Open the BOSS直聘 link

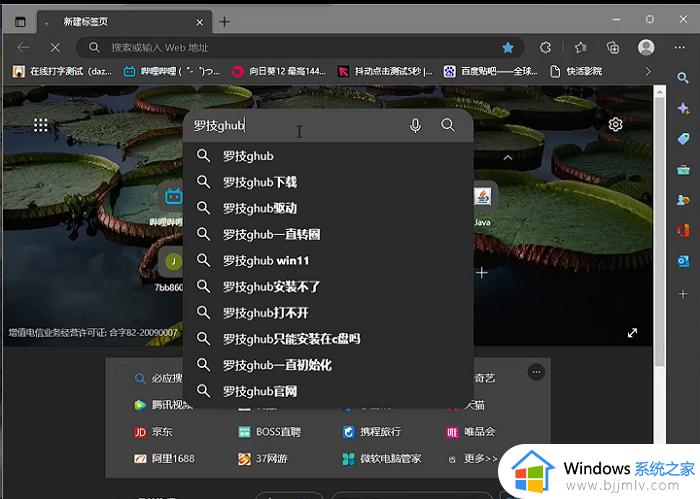[x=269, y=432]
